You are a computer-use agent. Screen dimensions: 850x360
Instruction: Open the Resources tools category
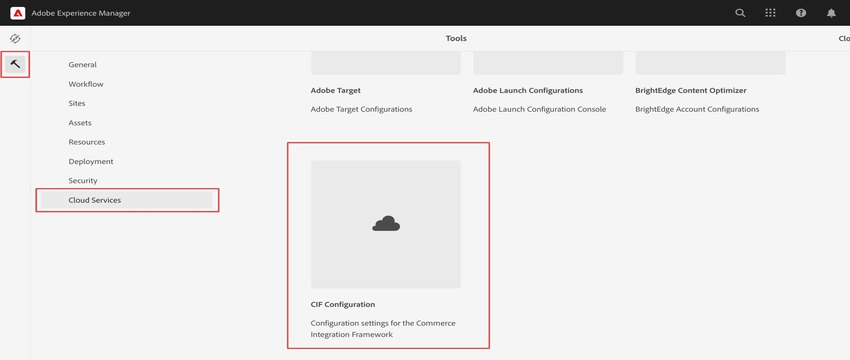pos(87,142)
